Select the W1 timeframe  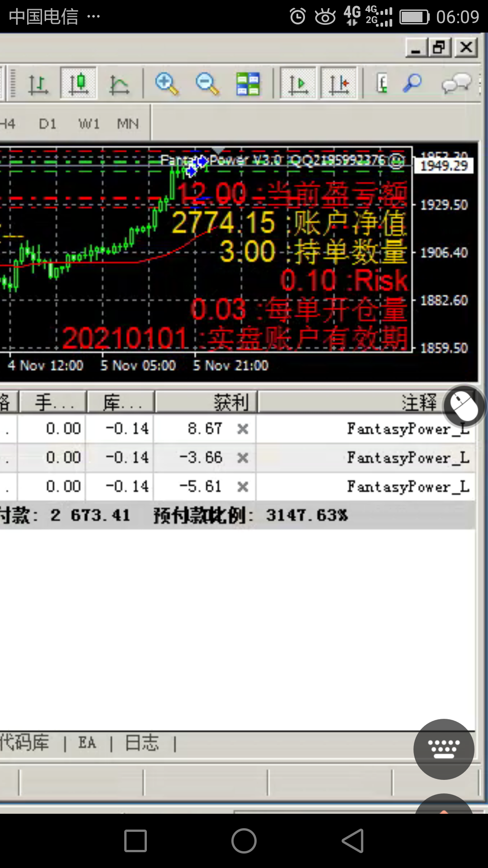(x=89, y=123)
